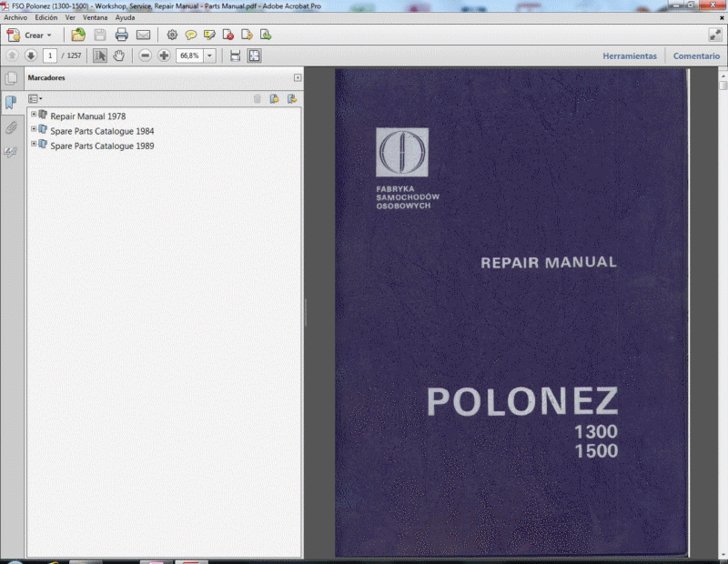Open the Edición menu

[46, 17]
